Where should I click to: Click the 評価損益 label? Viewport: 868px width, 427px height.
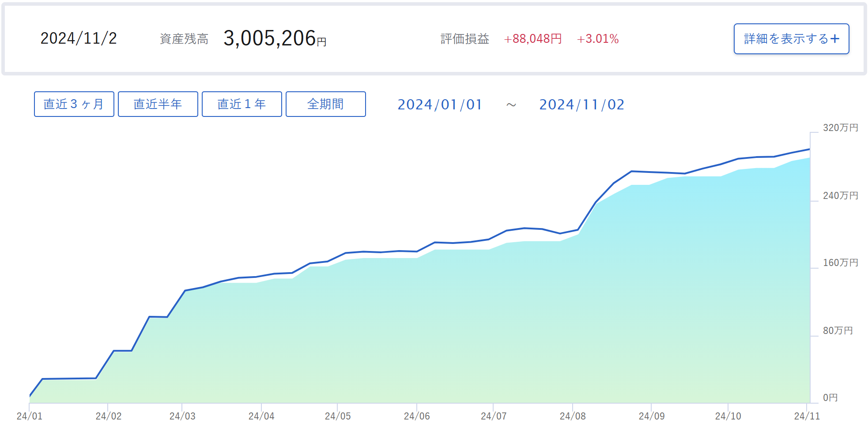[x=465, y=39]
